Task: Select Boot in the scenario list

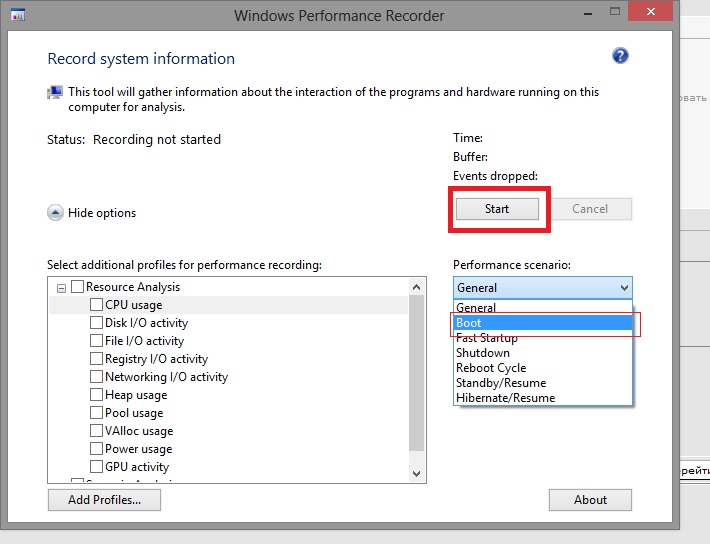Action: (x=542, y=323)
